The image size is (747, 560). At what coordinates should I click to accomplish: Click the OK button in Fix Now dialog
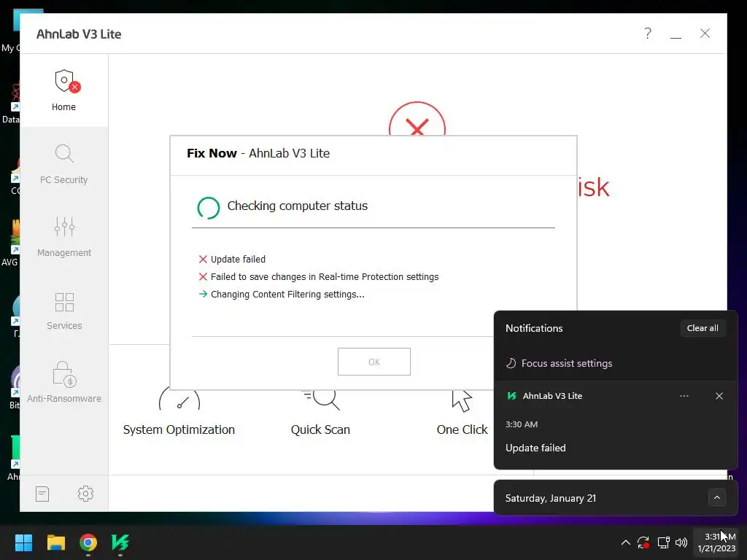coord(374,362)
